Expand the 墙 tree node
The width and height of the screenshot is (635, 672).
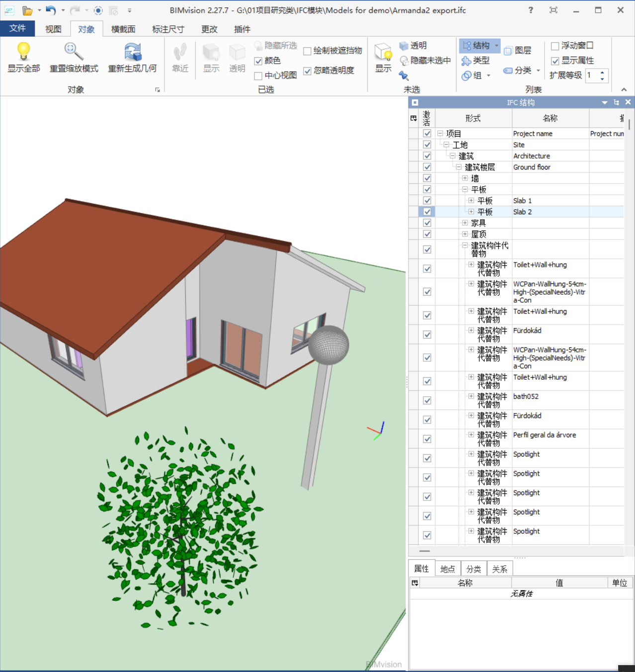click(x=465, y=178)
